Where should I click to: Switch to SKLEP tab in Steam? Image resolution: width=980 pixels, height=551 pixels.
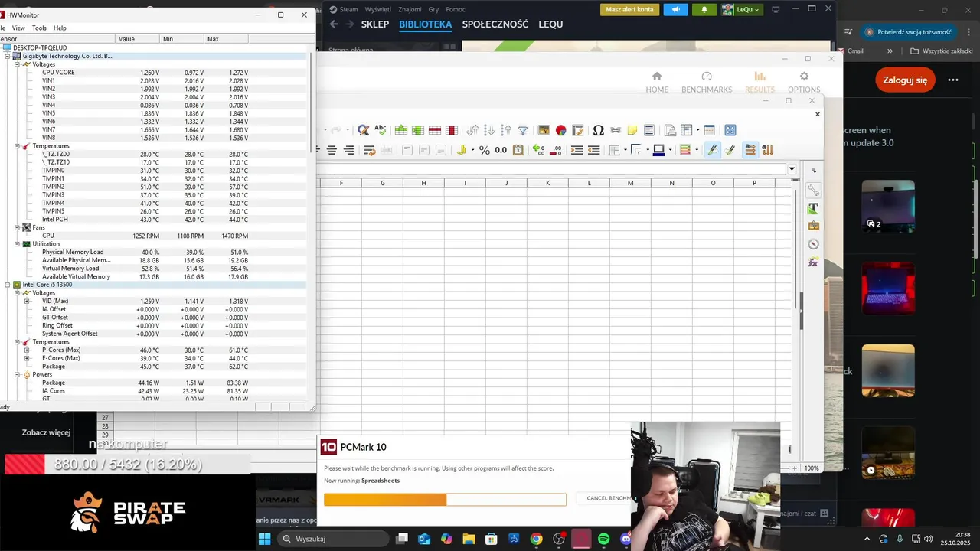375,24
